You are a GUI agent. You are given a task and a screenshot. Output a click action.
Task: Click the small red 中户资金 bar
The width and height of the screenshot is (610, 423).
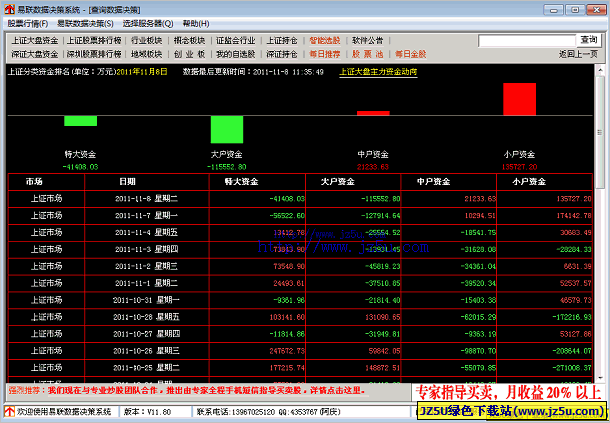click(373, 113)
